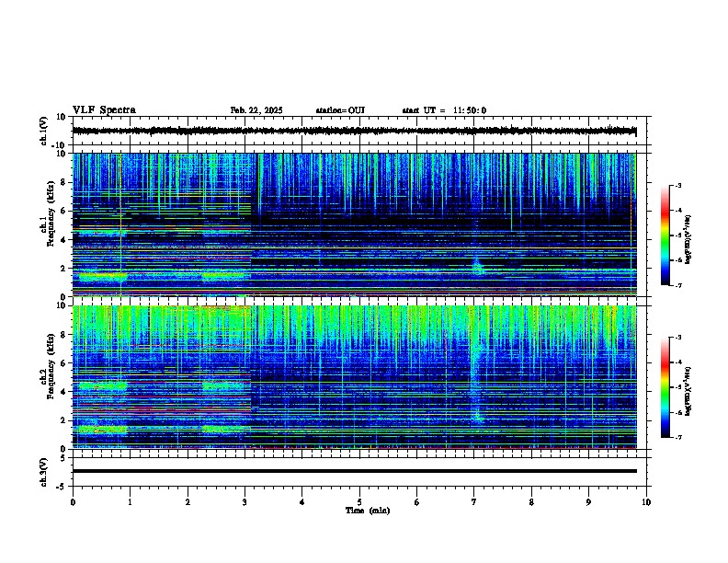Click the time axis tick label "9"
This screenshot has width=728, height=563.
[588, 502]
